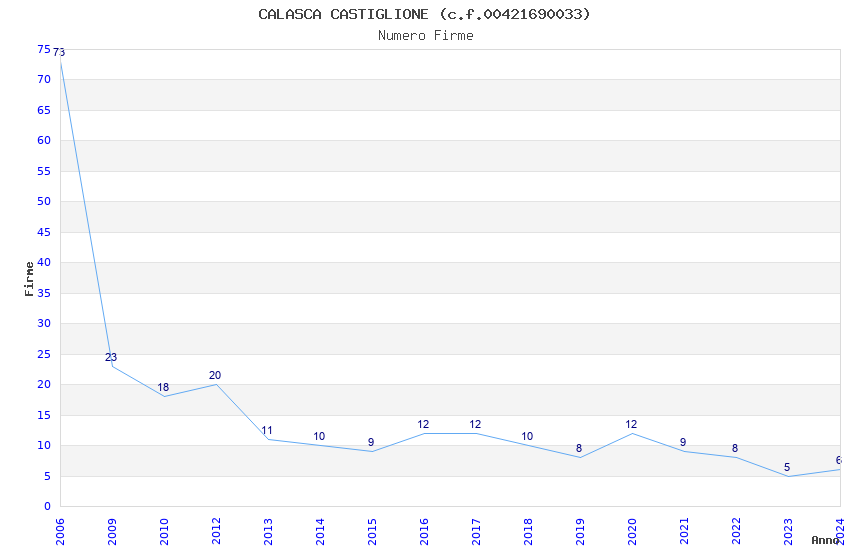Select the 23 data label at 2009
Screen dimensions: 850x550
(x=111, y=357)
